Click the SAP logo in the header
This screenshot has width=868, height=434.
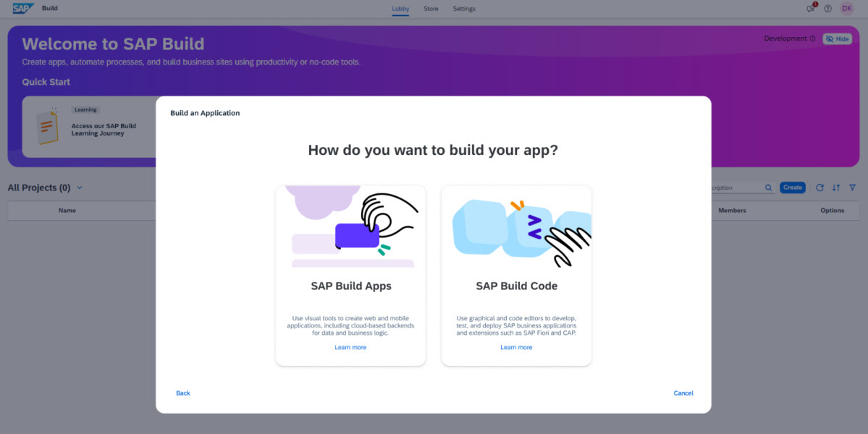(x=23, y=8)
